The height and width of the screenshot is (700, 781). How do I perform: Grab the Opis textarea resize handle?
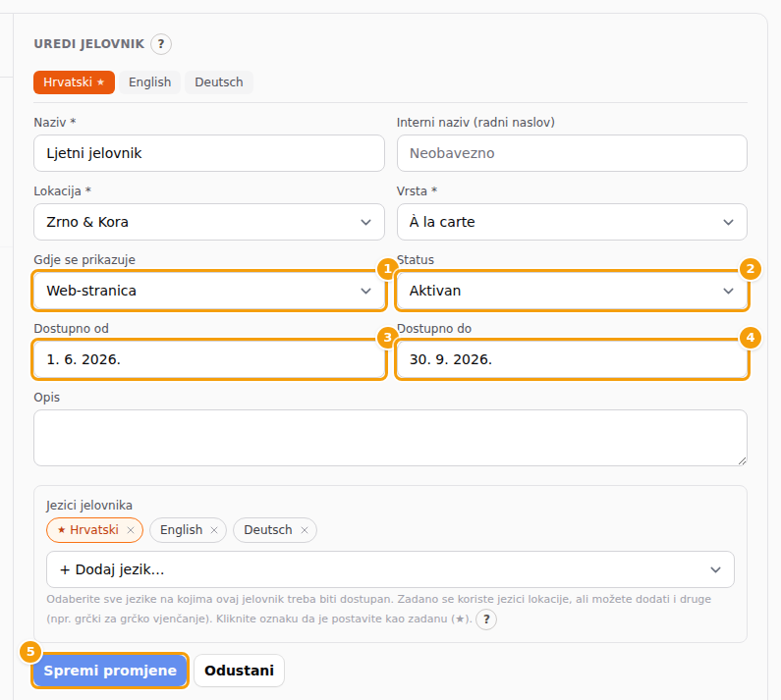coord(742,461)
